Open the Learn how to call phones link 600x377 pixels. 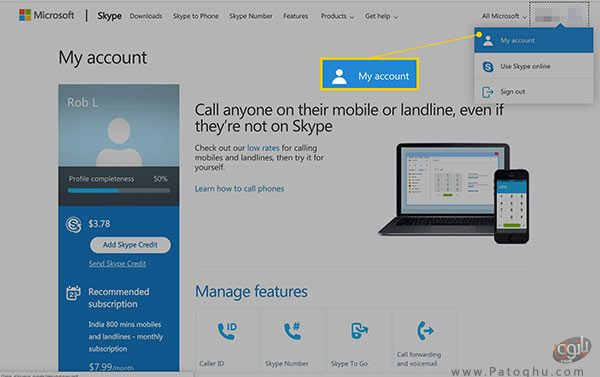(x=239, y=189)
